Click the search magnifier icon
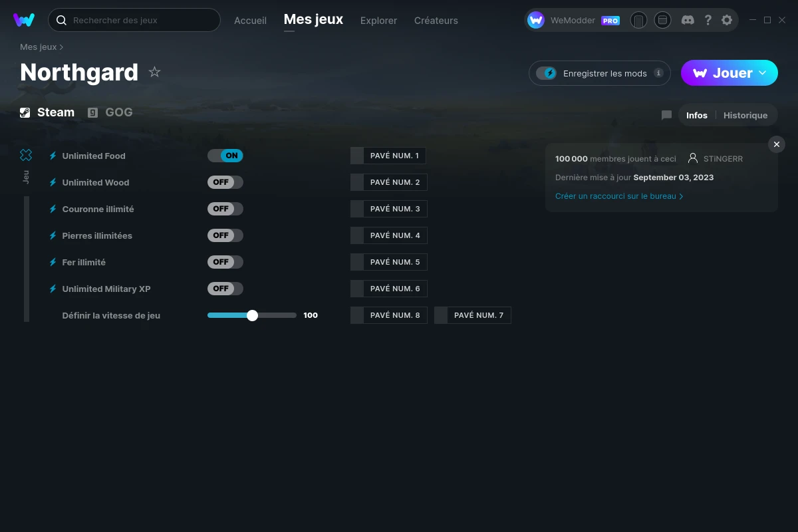The width and height of the screenshot is (798, 532). coord(61,20)
